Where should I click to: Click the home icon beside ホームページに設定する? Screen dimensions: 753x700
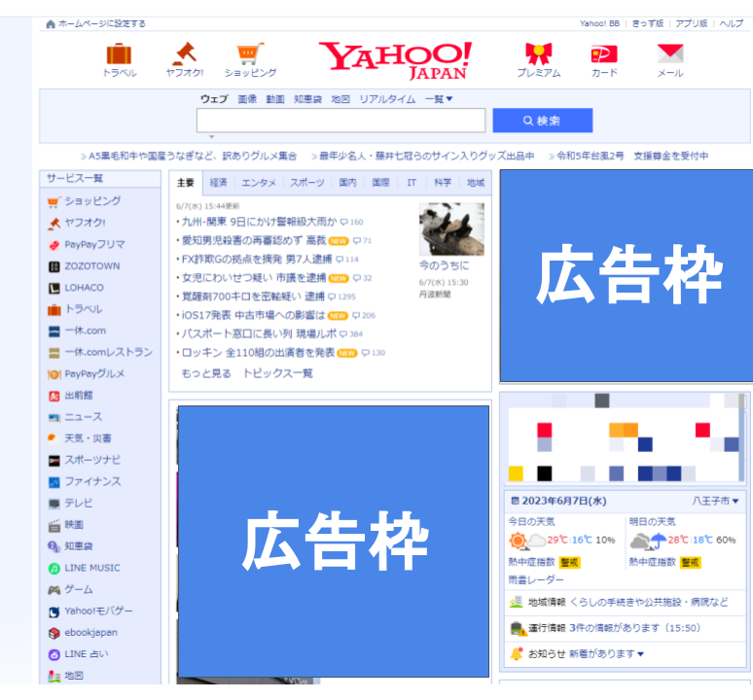51,24
